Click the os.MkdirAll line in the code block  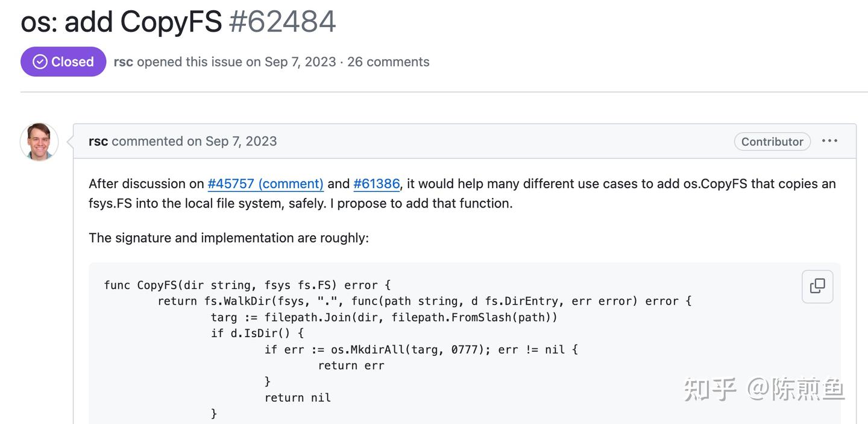click(421, 349)
